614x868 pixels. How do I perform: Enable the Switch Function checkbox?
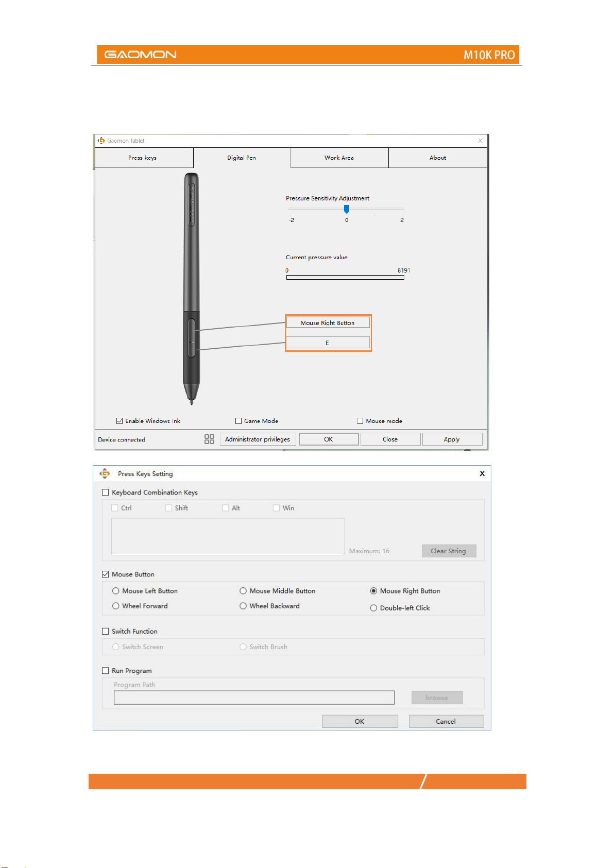click(106, 631)
